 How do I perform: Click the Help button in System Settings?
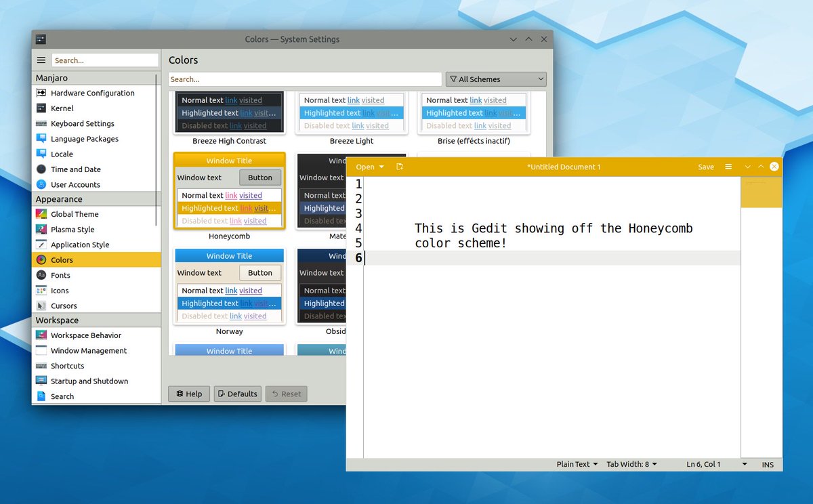pos(189,394)
